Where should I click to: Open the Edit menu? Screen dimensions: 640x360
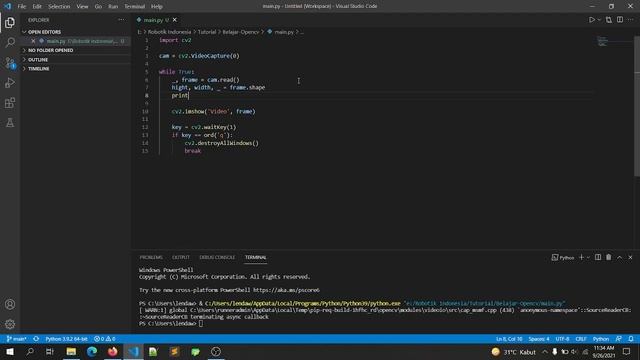point(37,6)
